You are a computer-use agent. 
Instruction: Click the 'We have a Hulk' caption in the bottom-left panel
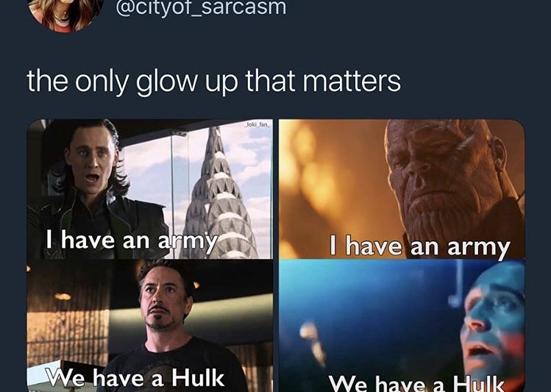click(136, 377)
